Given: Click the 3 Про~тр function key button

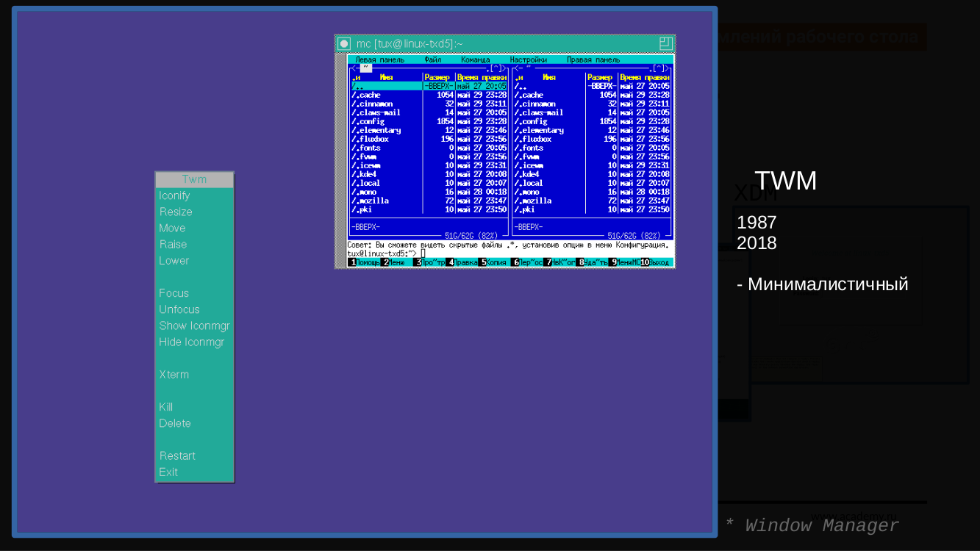Looking at the screenshot, I should tap(429, 262).
